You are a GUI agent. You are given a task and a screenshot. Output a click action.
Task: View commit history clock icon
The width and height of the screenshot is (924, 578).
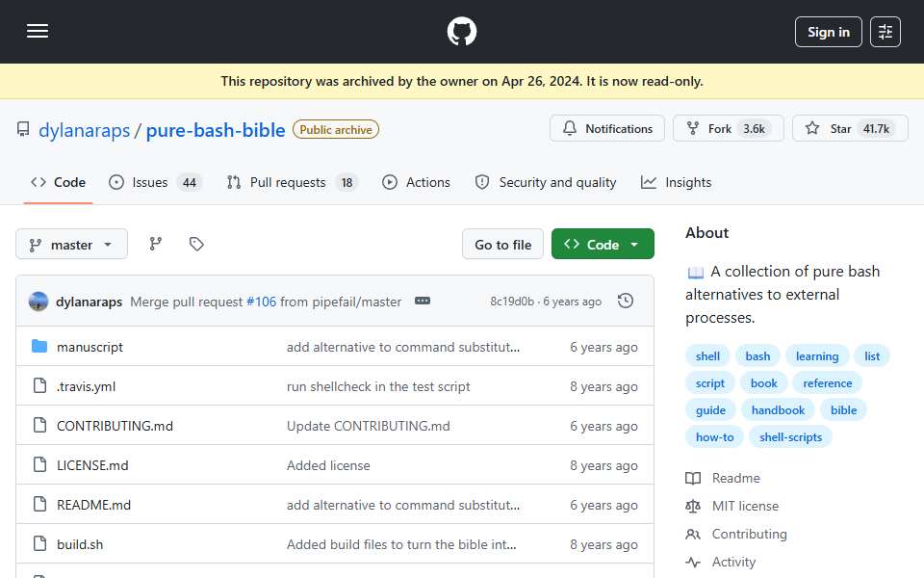pyautogui.click(x=626, y=301)
